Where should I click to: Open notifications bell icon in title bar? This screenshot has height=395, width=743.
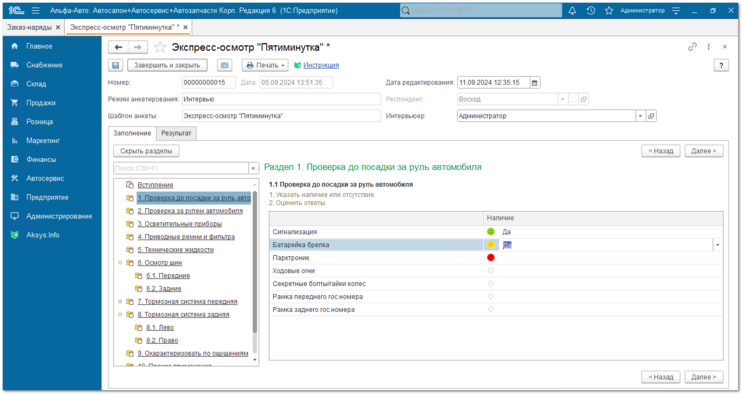pos(572,10)
